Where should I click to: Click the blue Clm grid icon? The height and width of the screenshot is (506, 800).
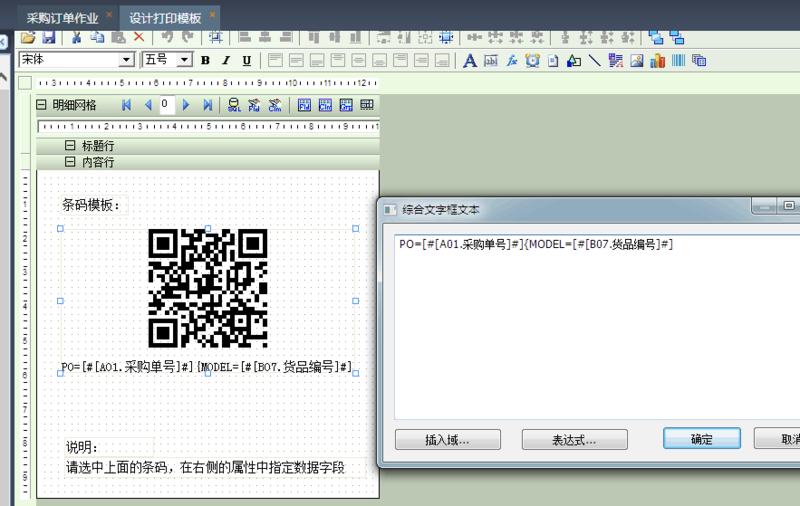pyautogui.click(x=326, y=105)
